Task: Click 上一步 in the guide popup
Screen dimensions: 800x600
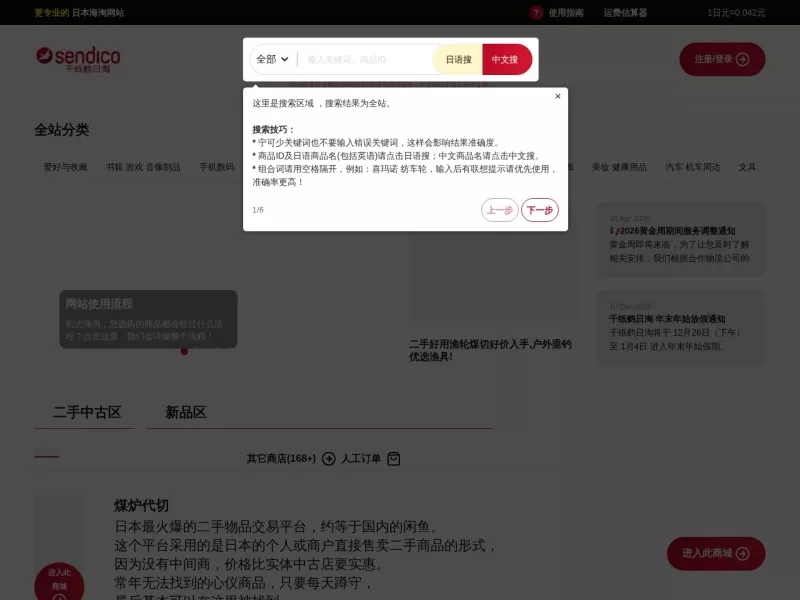Action: 499,210
